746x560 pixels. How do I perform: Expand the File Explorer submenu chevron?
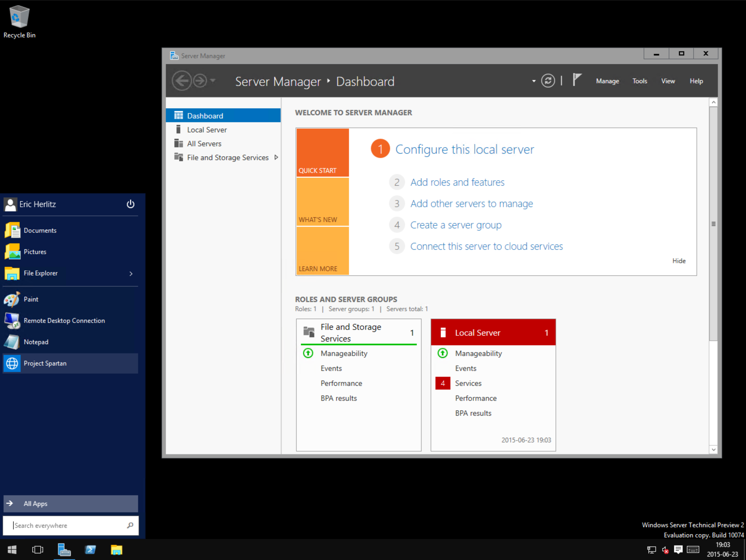pyautogui.click(x=131, y=273)
